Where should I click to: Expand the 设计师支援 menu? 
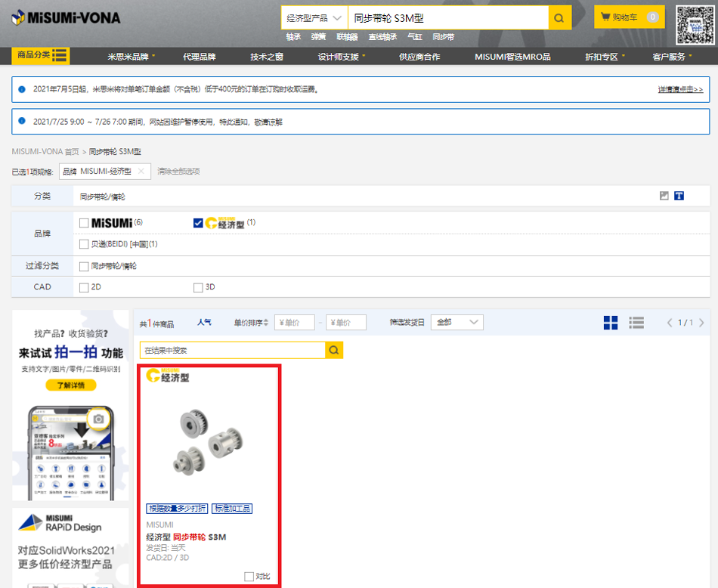[x=342, y=57]
